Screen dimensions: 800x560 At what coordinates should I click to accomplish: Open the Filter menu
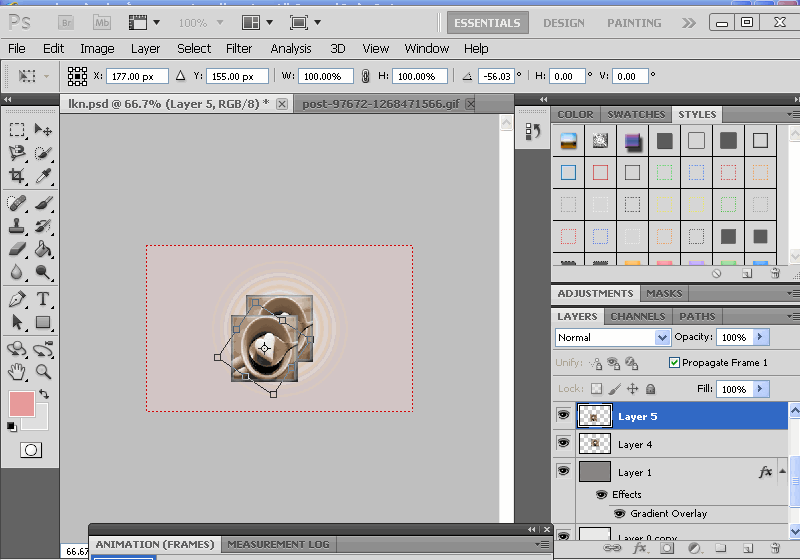pos(239,48)
